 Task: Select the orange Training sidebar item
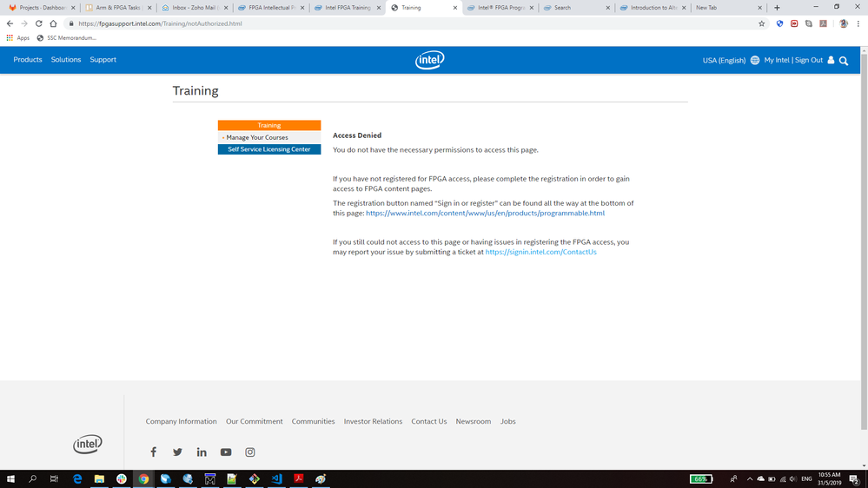click(269, 126)
